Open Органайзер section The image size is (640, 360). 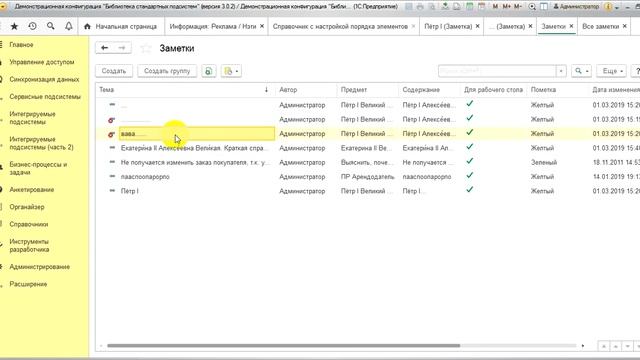pos(27,207)
